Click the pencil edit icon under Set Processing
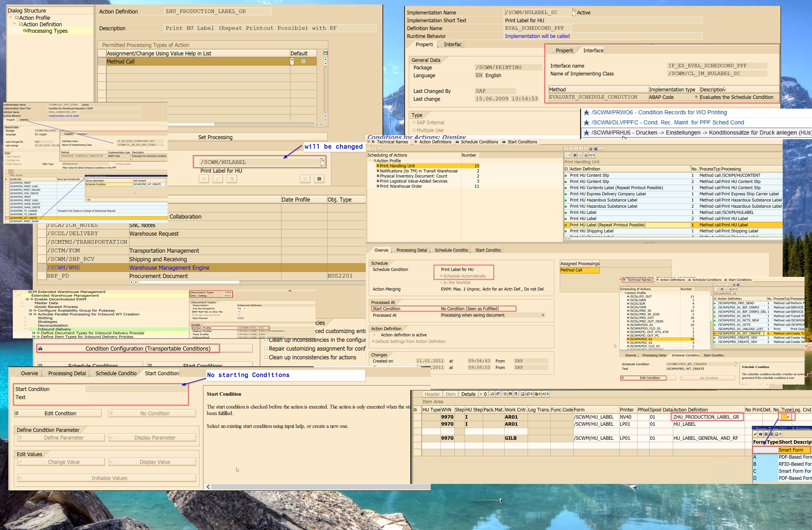The width and height of the screenshot is (812, 530). click(x=218, y=179)
